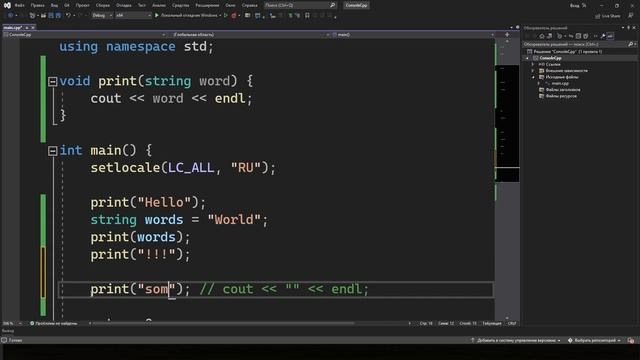
Task: Click the feedback icon beside Live Share
Action: (631, 16)
